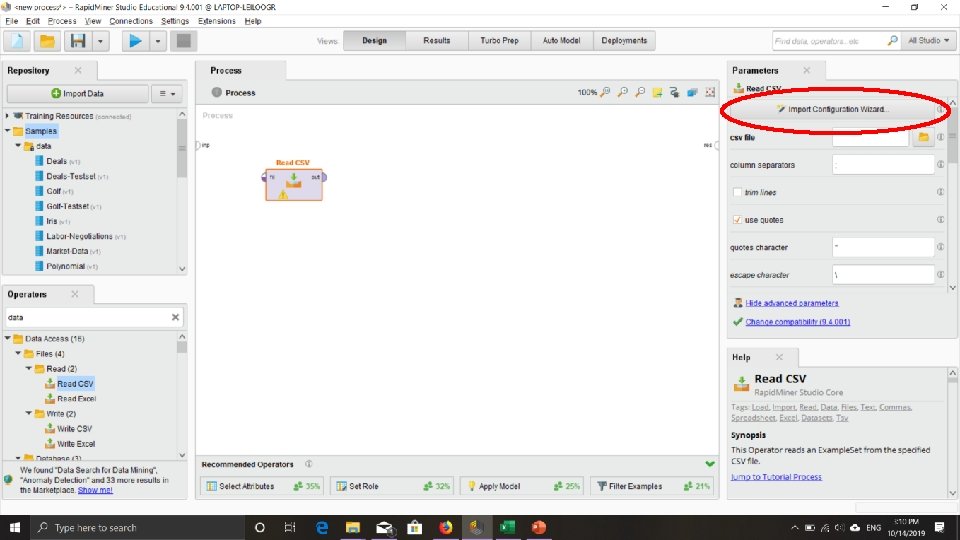Click Show me marketplace link

pos(95,490)
